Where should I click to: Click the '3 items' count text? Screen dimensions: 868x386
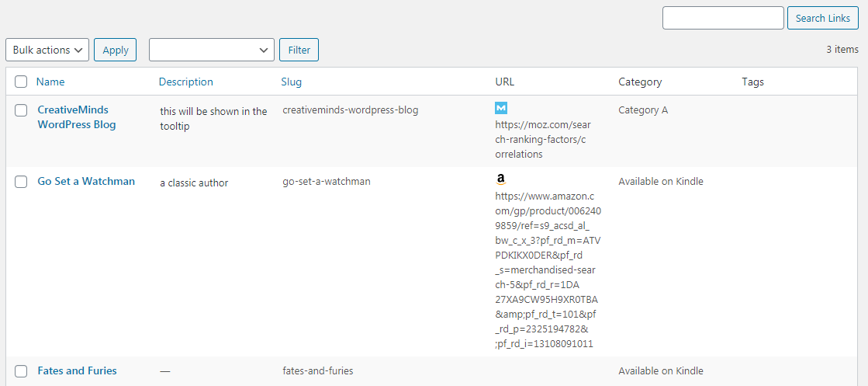tap(842, 50)
